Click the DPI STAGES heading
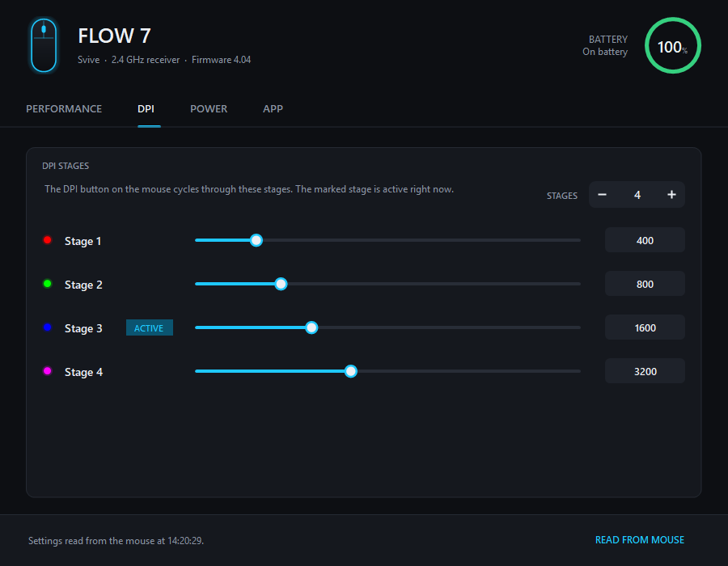The height and width of the screenshot is (566, 728). (x=66, y=166)
